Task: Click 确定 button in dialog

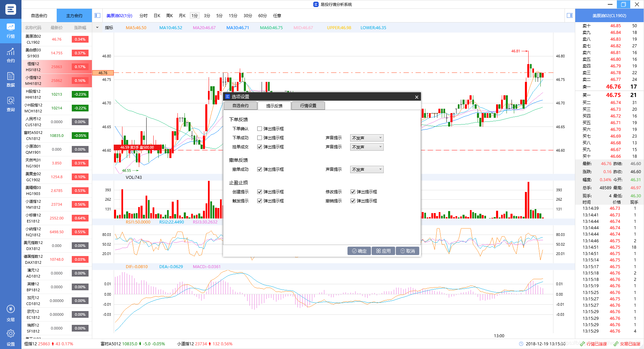Action: (x=359, y=251)
